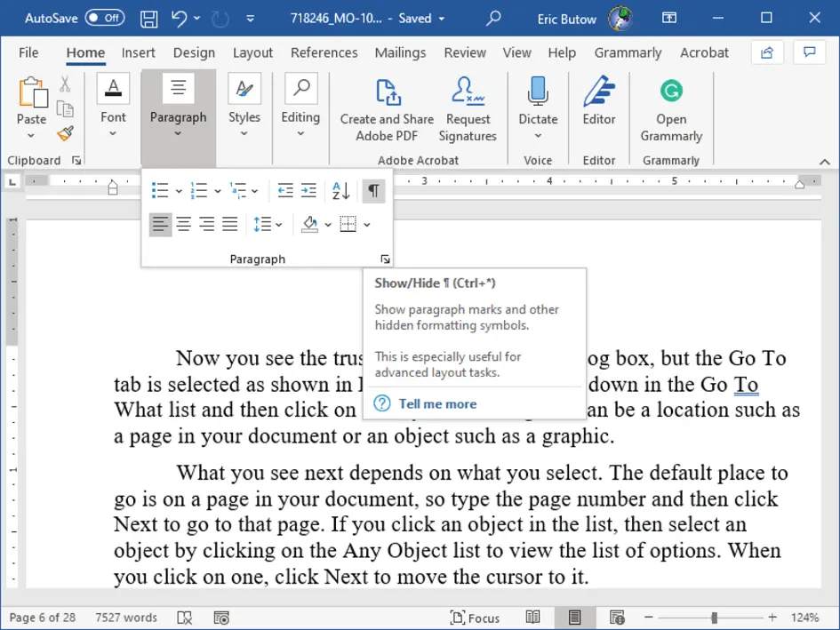Image resolution: width=840 pixels, height=630 pixels.
Task: Switch to Read Mode view
Action: (532, 618)
